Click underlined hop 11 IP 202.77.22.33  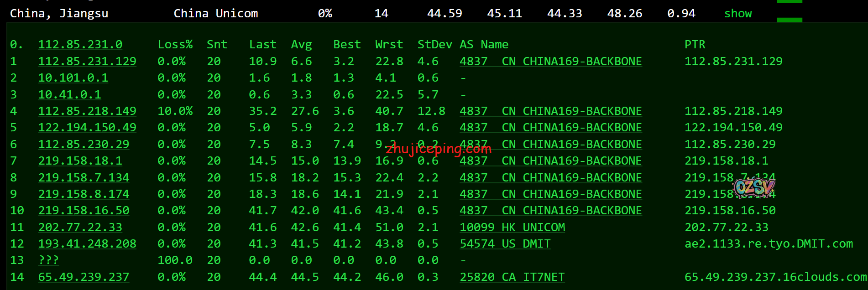tap(80, 228)
